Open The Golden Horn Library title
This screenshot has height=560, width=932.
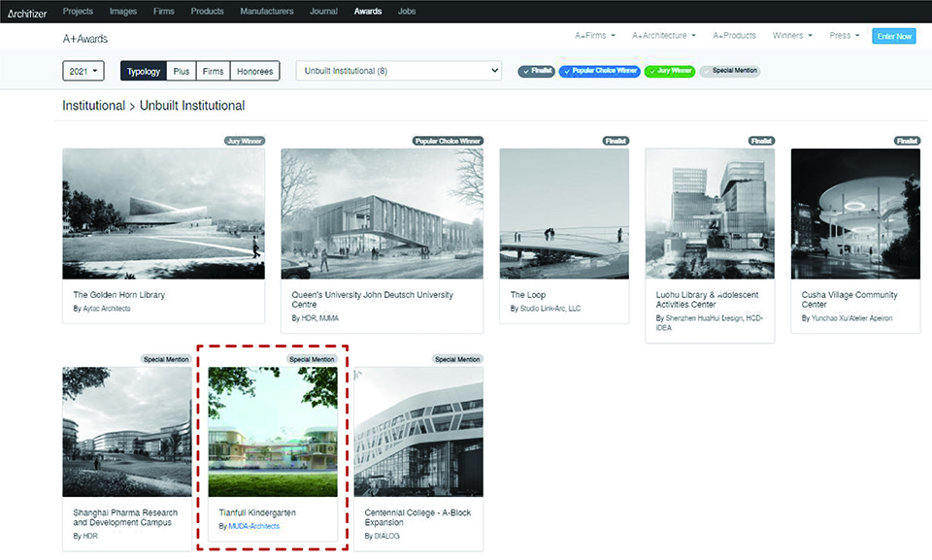118,295
